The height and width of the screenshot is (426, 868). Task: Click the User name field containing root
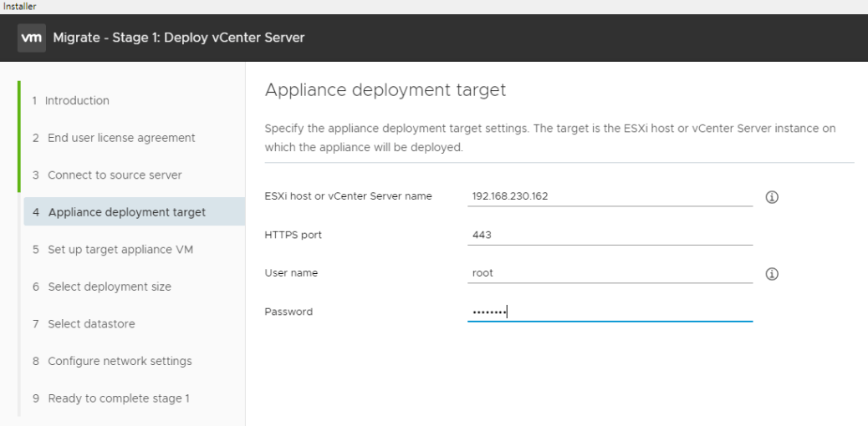[610, 272]
